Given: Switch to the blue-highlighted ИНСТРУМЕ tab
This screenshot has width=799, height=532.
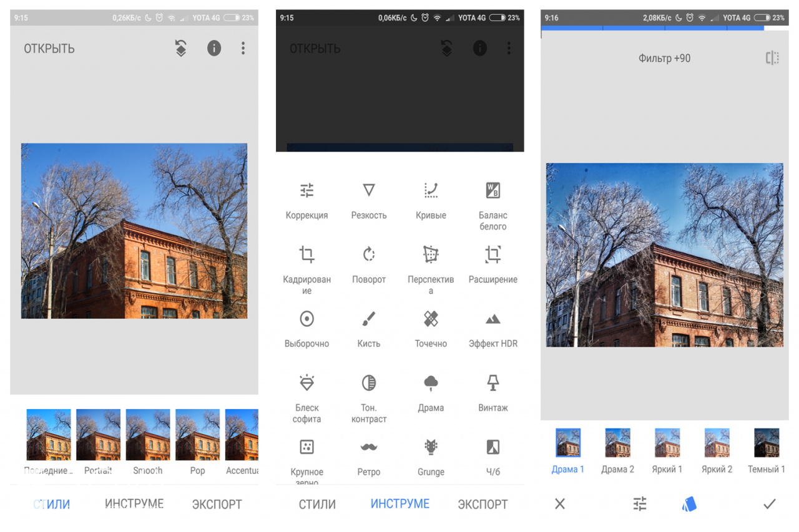Looking at the screenshot, I should point(399,504).
